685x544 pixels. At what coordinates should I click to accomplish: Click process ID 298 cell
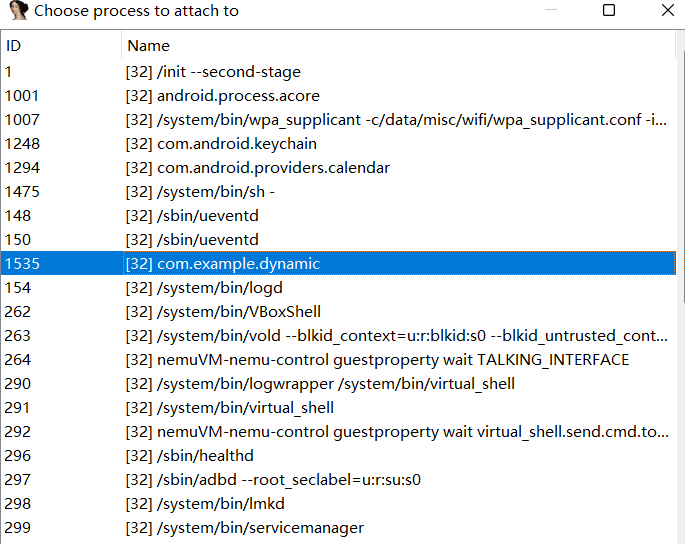coord(18,504)
